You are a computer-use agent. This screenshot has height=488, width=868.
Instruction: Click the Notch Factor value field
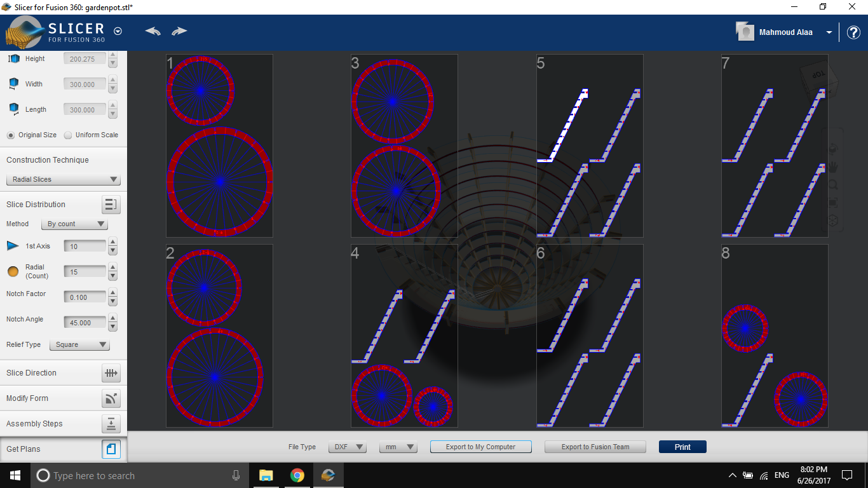pyautogui.click(x=85, y=297)
